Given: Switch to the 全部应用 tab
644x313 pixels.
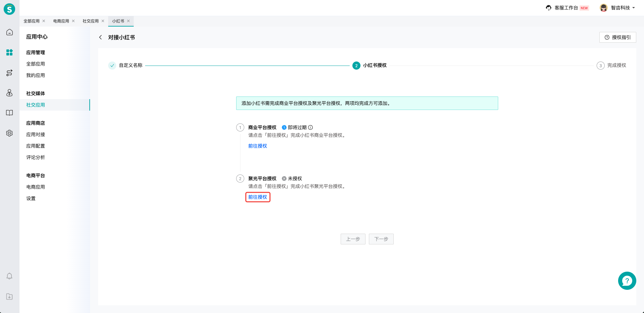Looking at the screenshot, I should pos(32,21).
